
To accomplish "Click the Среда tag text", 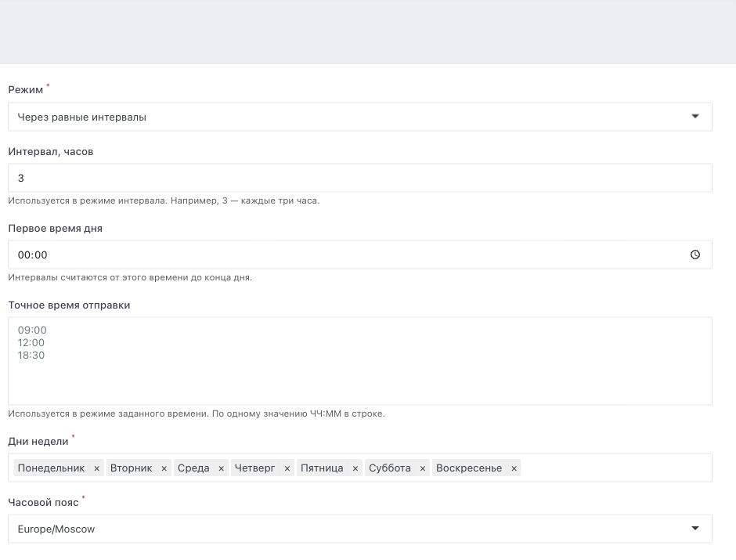I will (193, 468).
